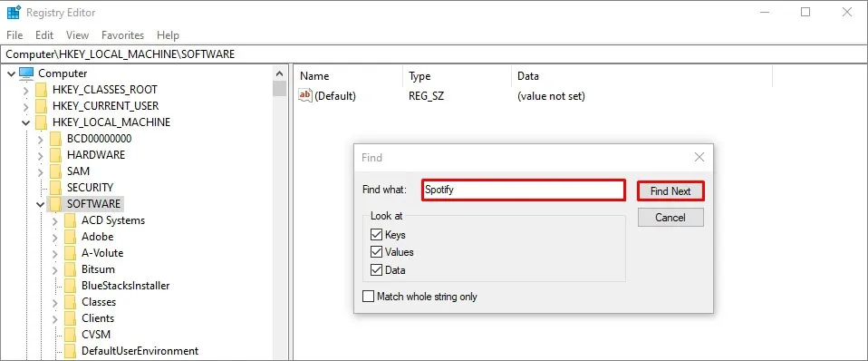Open the View menu

pyautogui.click(x=78, y=35)
